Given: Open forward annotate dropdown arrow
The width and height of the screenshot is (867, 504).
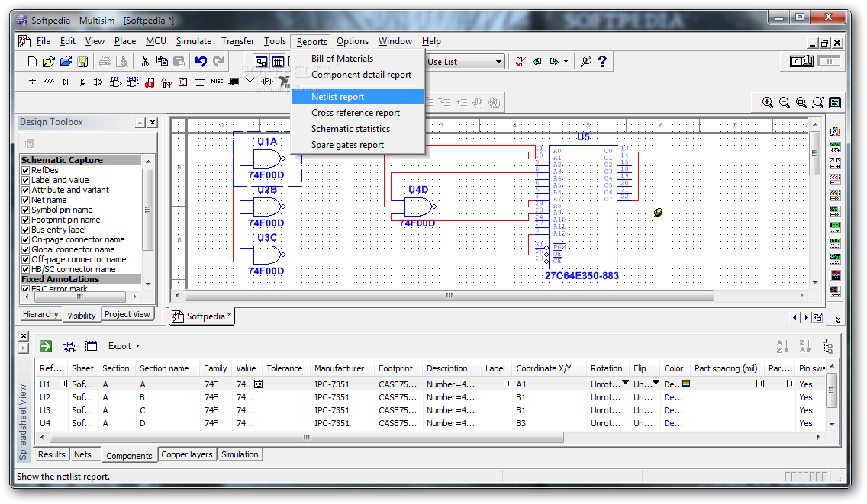Looking at the screenshot, I should (x=566, y=61).
